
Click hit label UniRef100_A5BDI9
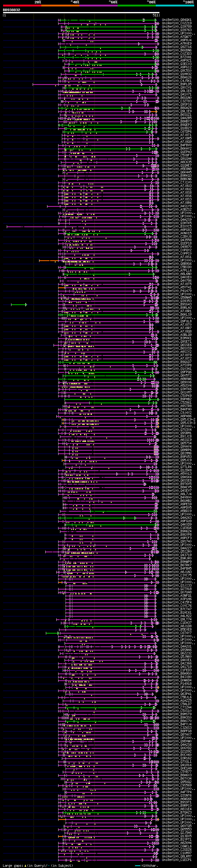tap(176, 511)
